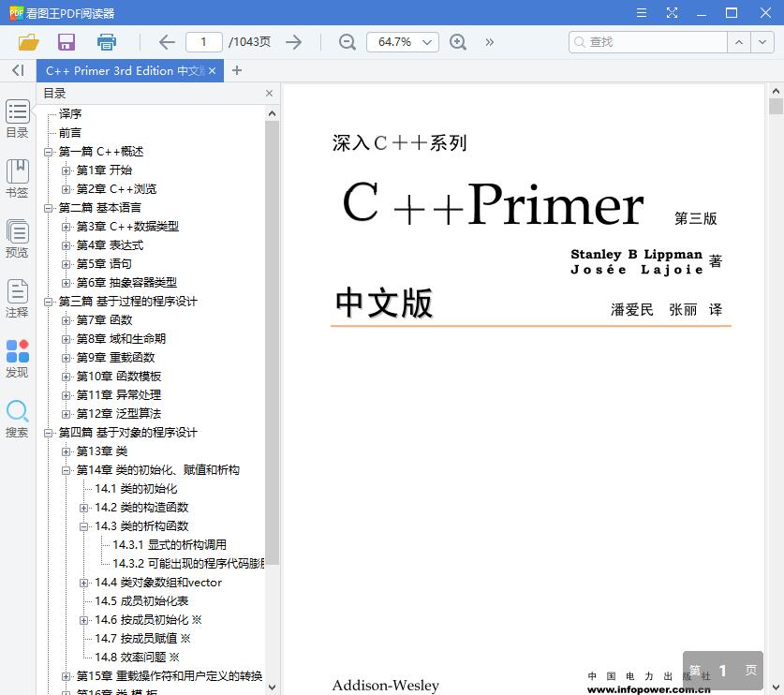
Task: Open 14.8 效率问题 entry
Action: click(x=137, y=657)
